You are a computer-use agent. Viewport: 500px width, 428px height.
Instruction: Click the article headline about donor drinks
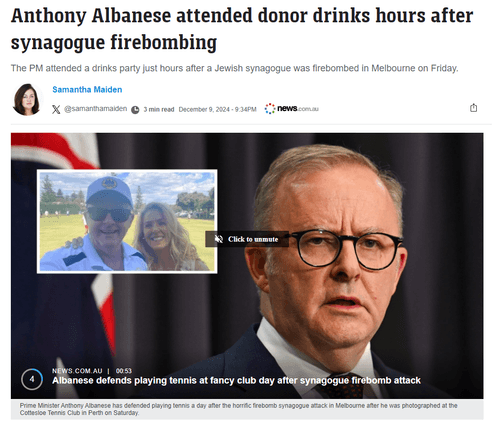click(x=242, y=29)
